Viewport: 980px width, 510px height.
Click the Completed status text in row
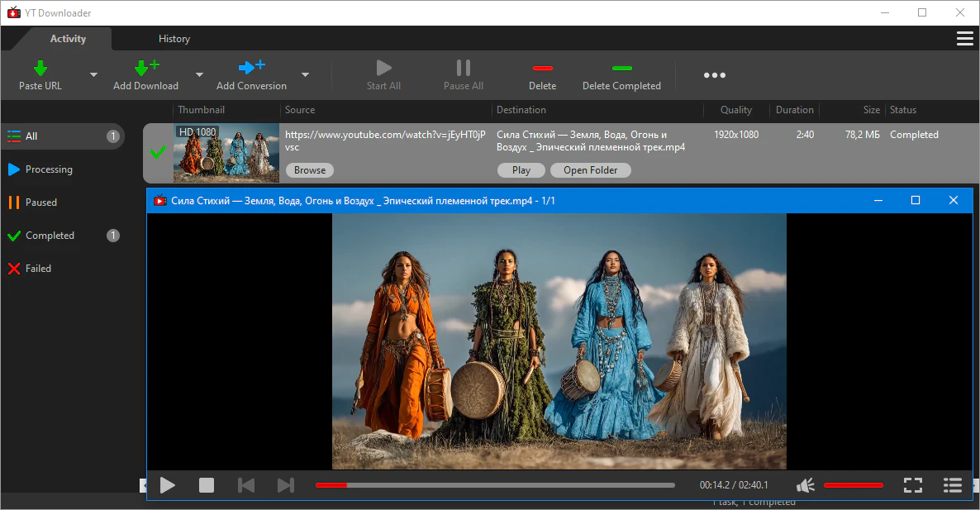(x=914, y=135)
